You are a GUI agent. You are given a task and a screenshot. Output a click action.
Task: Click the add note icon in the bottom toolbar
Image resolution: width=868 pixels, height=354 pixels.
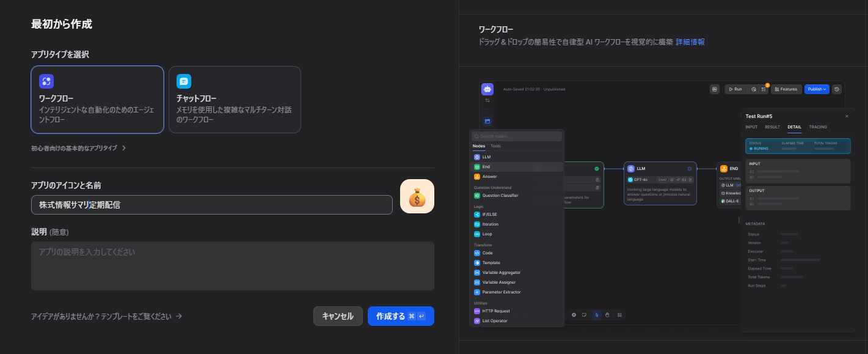pos(585,315)
